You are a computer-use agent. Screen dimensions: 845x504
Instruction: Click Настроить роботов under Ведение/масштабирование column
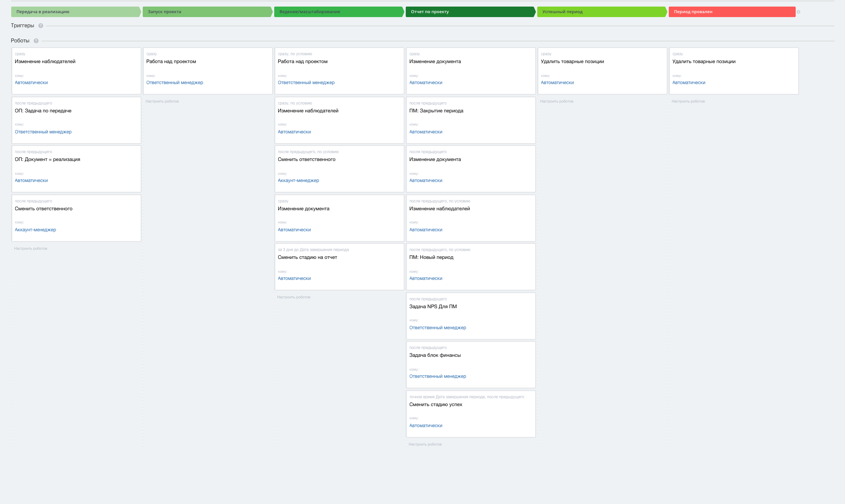tap(294, 297)
